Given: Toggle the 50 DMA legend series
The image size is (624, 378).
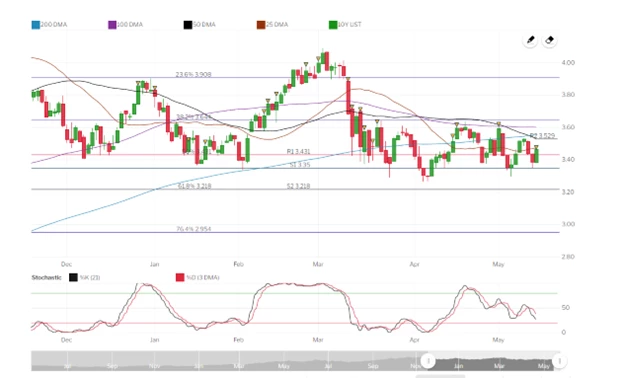Looking at the screenshot, I should 199,25.
